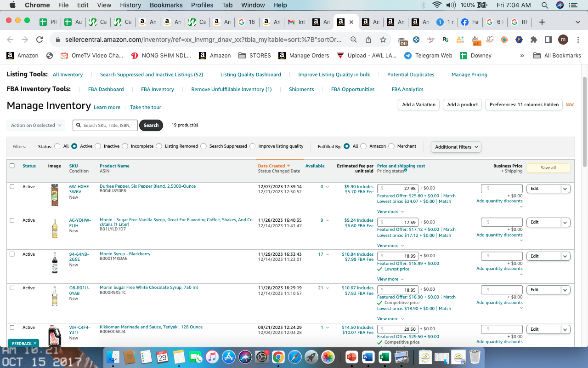Bookmark this page with the star icon

coord(383,40)
